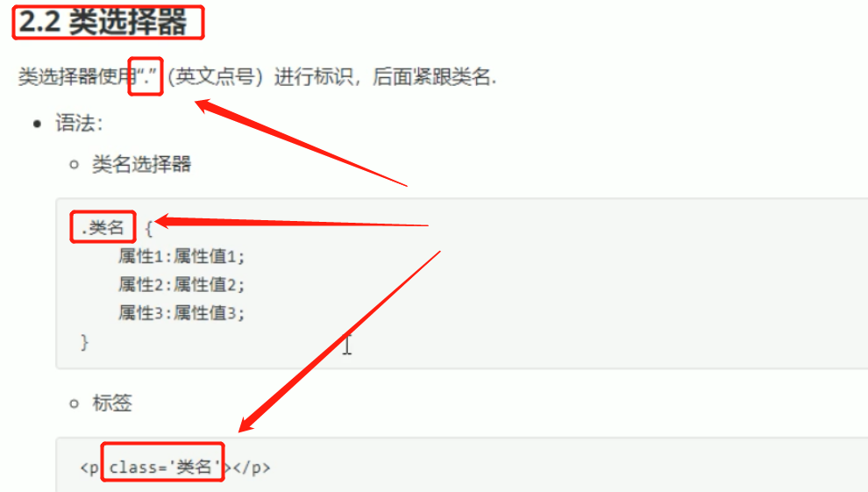Viewport: 868px width, 492px height.
Task: Click the opening <p tag text
Action: pos(89,468)
